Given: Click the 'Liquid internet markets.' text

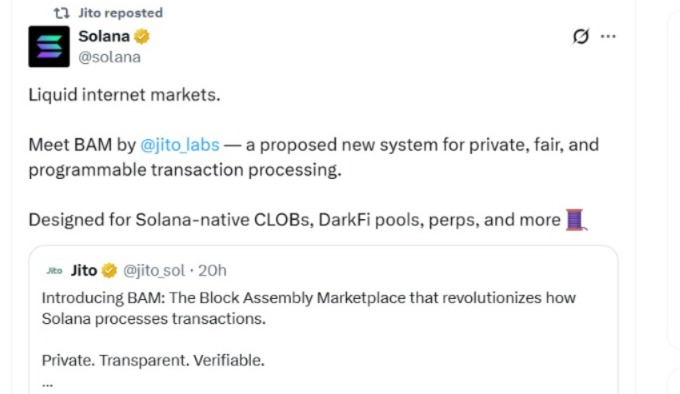Looking at the screenshot, I should 124,94.
